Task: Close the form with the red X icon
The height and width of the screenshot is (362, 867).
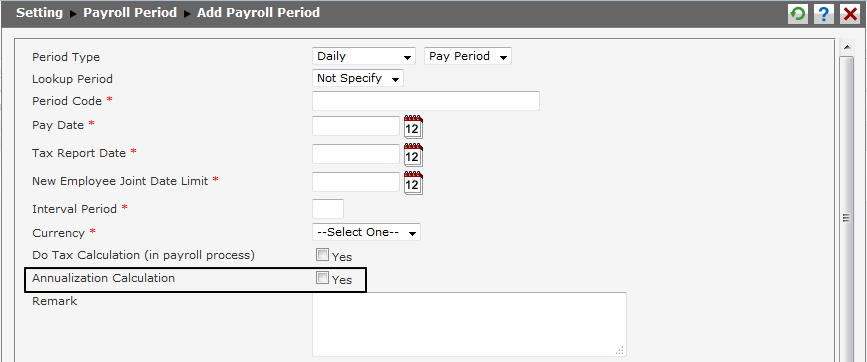Action: (x=850, y=14)
